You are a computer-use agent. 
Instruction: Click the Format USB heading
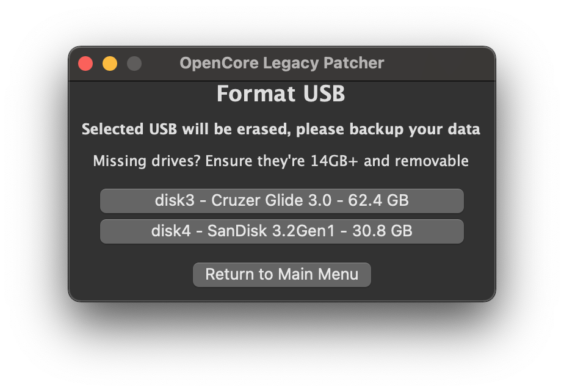tap(281, 94)
